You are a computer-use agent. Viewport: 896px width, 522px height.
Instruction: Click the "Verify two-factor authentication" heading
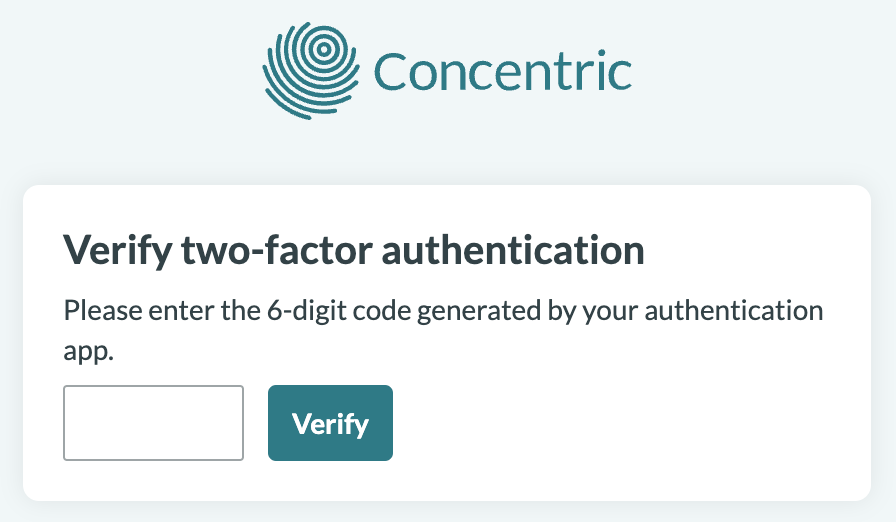tap(353, 250)
